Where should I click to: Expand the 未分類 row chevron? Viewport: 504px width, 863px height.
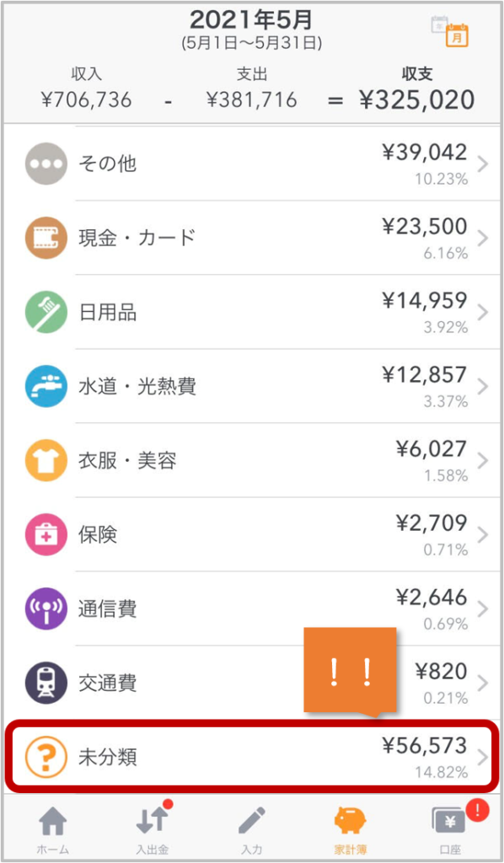pyautogui.click(x=483, y=758)
